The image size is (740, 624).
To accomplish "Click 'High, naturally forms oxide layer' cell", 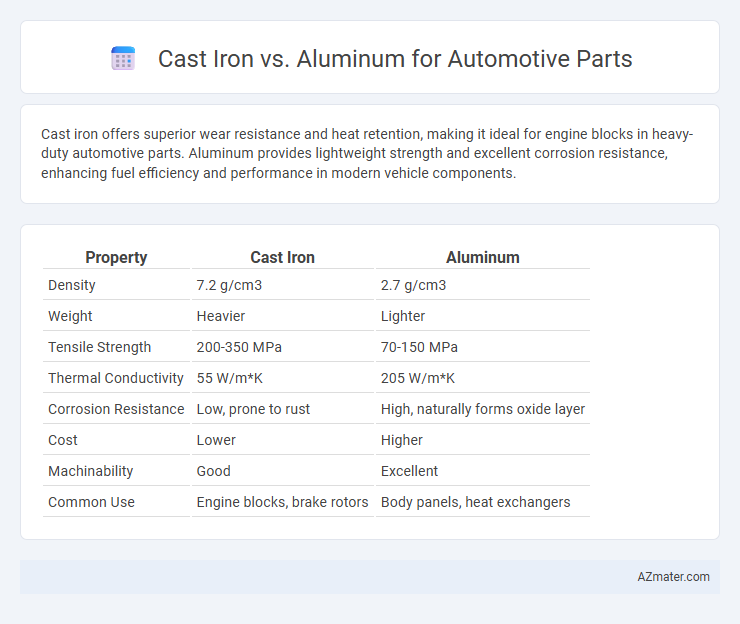I will point(483,409).
